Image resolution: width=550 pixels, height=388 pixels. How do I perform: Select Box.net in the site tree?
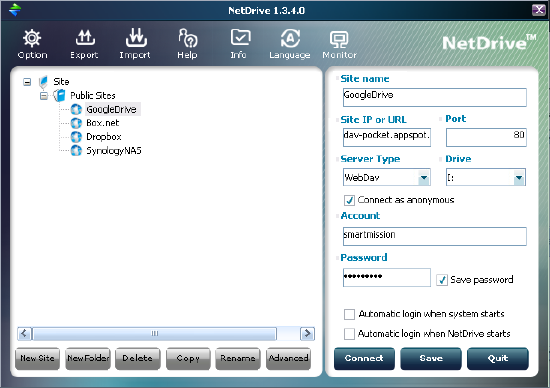[102, 123]
